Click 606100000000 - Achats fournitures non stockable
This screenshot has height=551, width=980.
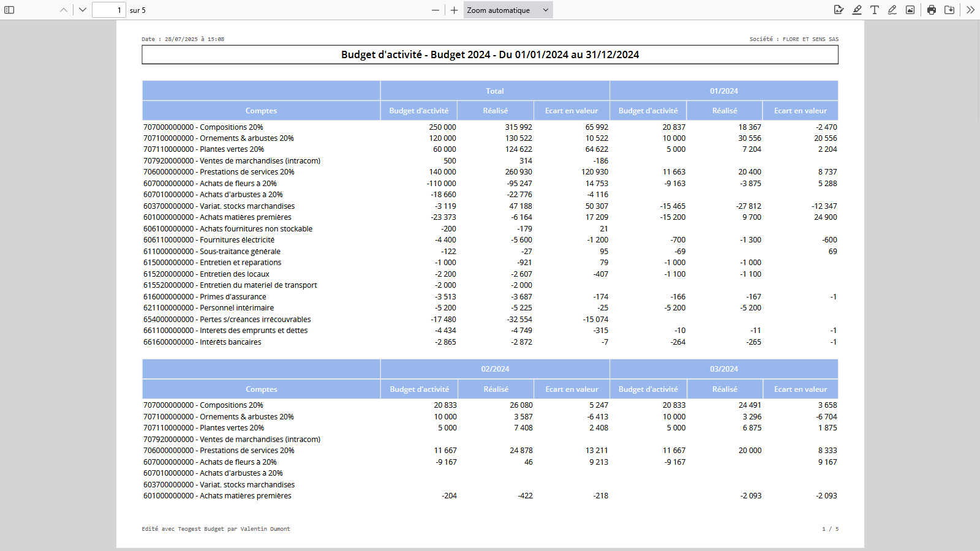tap(228, 229)
